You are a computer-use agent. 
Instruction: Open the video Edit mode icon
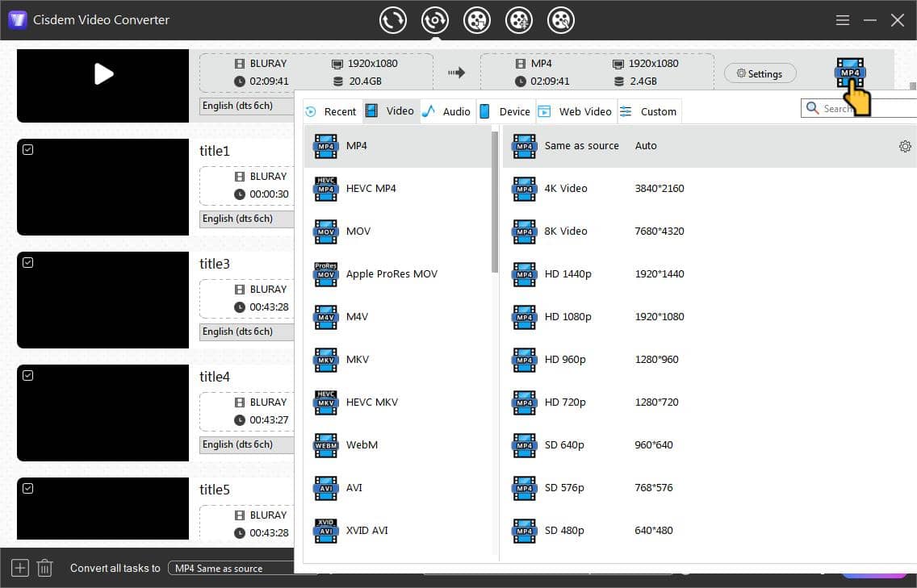pyautogui.click(x=519, y=20)
